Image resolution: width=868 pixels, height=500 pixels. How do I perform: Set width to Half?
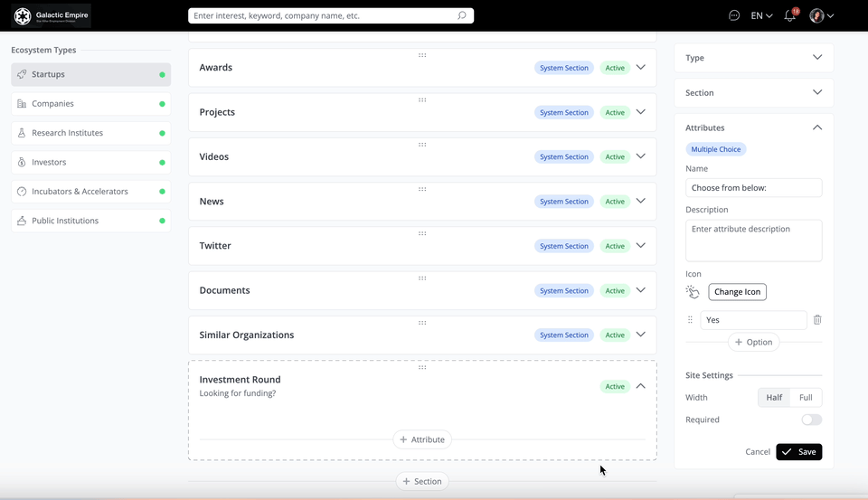pos(774,398)
